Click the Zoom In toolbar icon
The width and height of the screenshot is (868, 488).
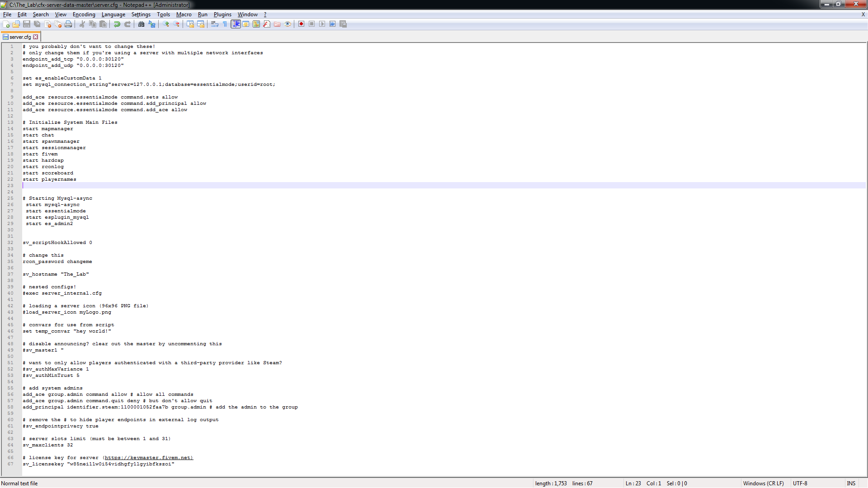[x=166, y=24]
